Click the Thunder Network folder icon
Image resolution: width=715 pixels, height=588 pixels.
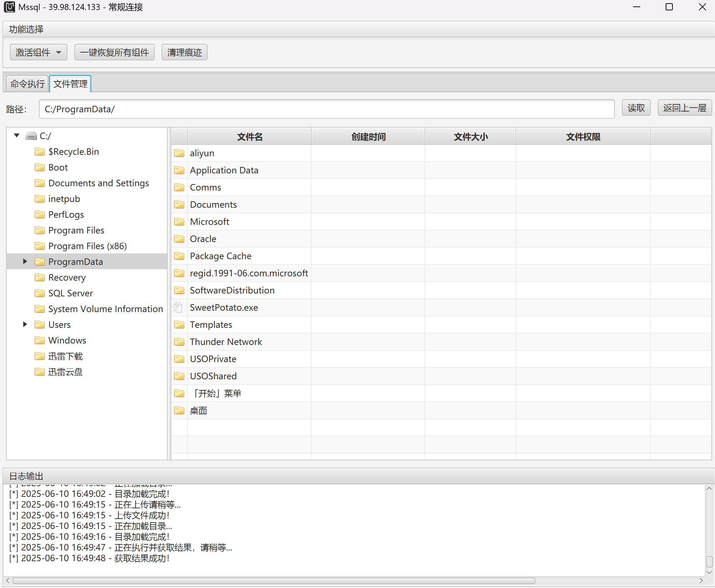179,342
